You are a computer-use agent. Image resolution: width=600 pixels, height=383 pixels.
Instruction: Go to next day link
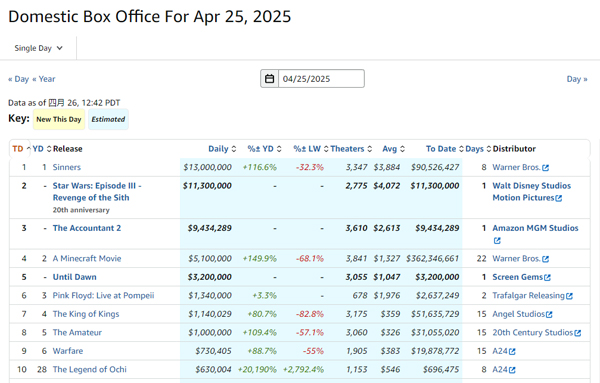point(577,79)
